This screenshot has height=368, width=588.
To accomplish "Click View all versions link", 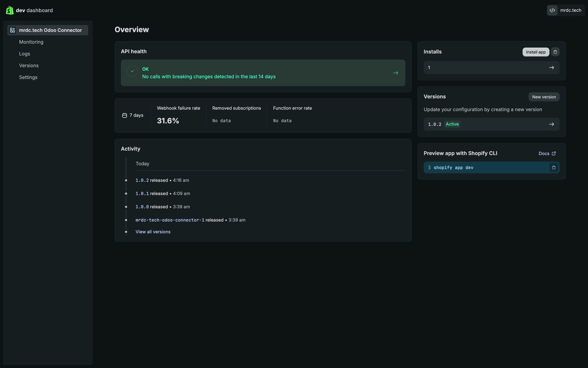I will point(153,232).
